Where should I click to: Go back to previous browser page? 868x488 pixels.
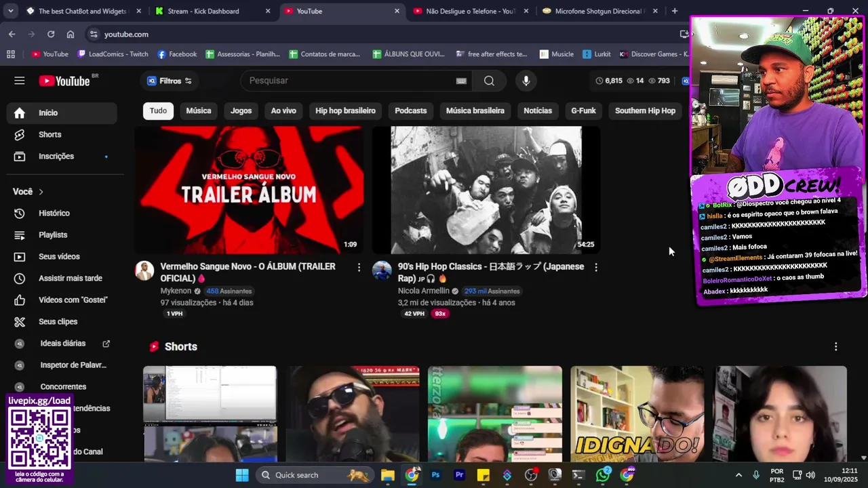(12, 34)
